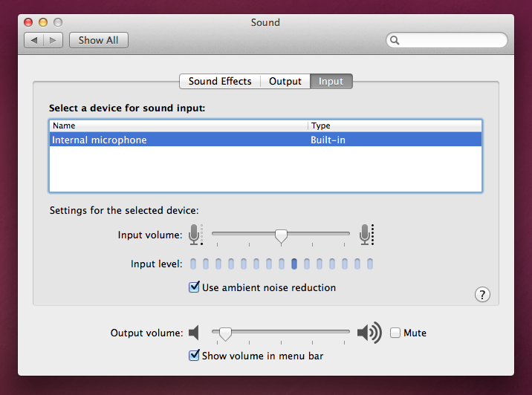Image resolution: width=532 pixels, height=395 pixels.
Task: Click the back navigation arrow
Action: point(34,40)
